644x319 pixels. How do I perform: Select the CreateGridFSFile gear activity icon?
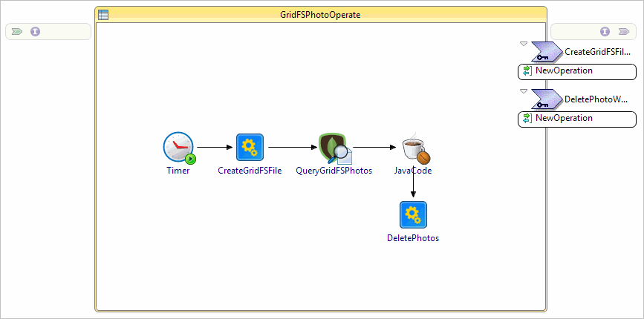250,147
